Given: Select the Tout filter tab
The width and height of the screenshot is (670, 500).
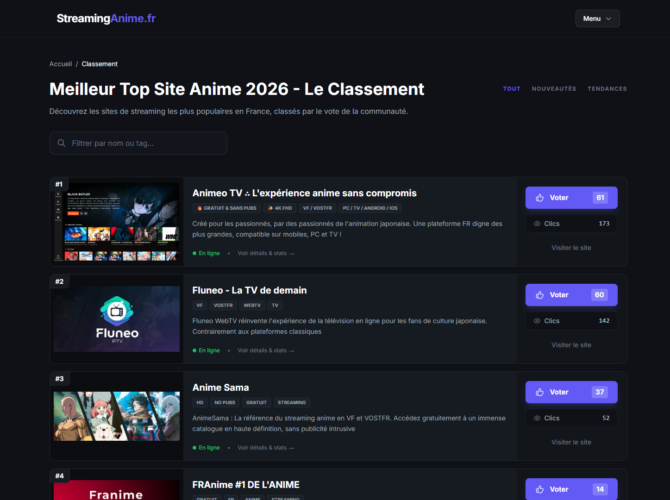Looking at the screenshot, I should 511,89.
